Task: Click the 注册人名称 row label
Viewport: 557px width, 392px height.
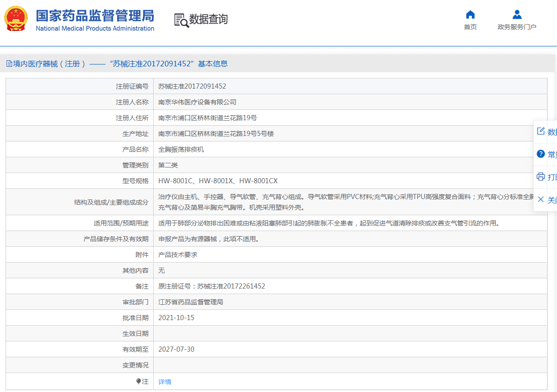Action: [132, 102]
